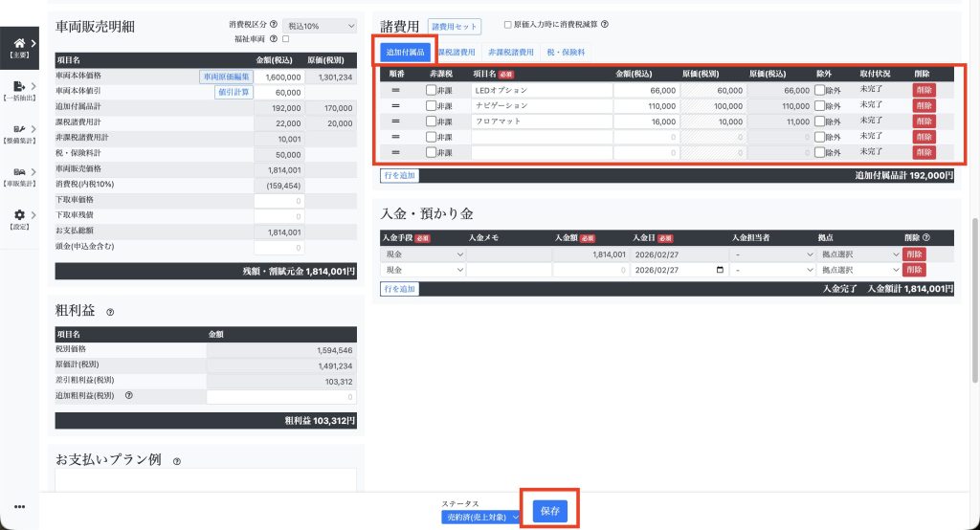Open the 【整備集計】 wrench icon

click(19, 129)
